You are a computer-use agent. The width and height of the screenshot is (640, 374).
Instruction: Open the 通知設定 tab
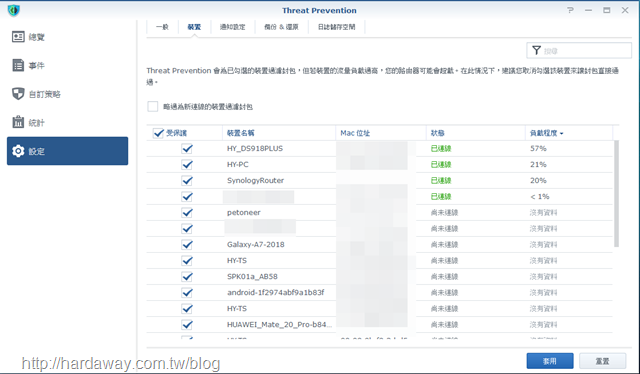point(233,27)
